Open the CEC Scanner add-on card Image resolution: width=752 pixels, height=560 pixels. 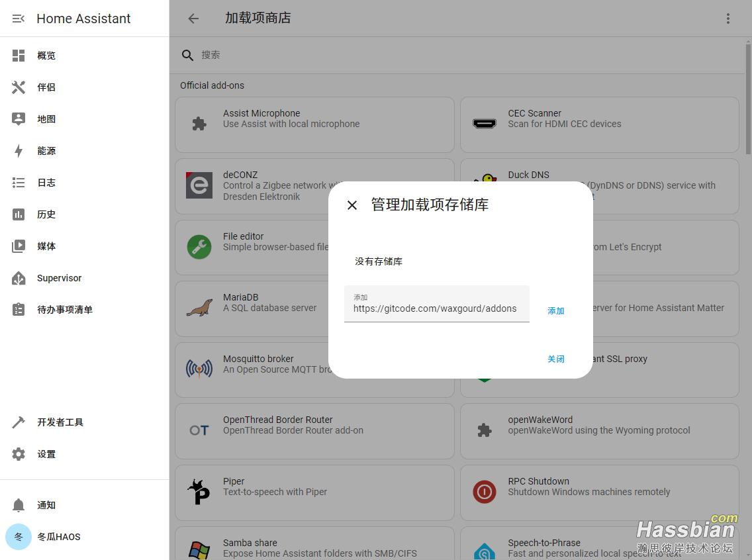[600, 124]
